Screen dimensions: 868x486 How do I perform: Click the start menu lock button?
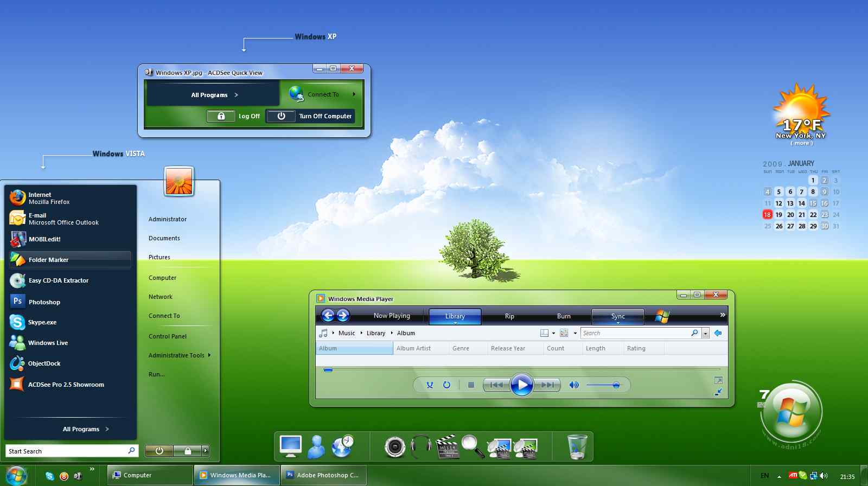coord(188,451)
